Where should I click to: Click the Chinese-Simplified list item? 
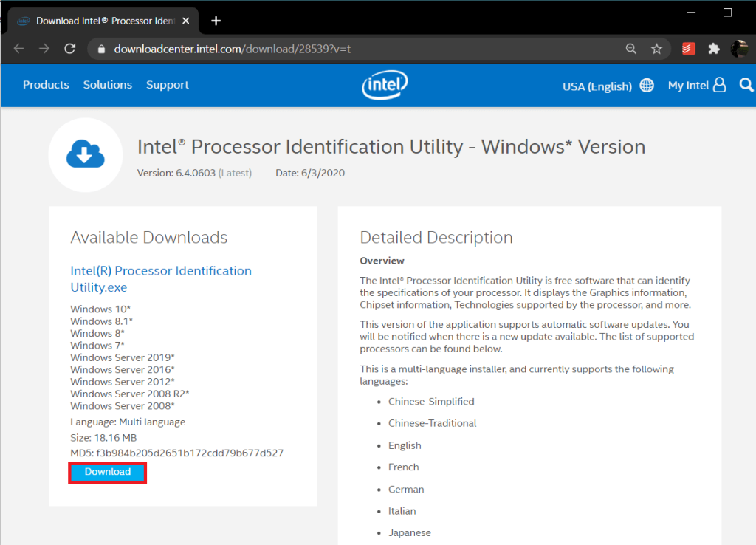[x=431, y=402]
